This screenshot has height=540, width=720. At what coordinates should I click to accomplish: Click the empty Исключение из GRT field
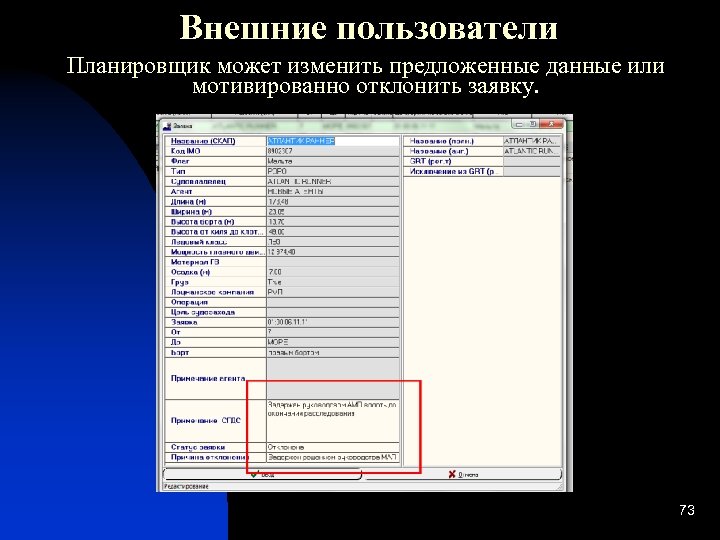(x=532, y=171)
